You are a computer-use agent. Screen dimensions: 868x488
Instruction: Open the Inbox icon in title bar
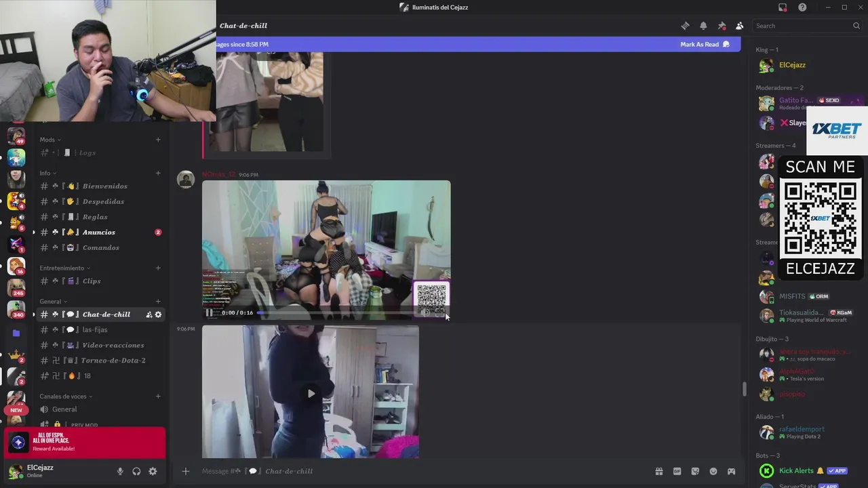[x=783, y=7]
